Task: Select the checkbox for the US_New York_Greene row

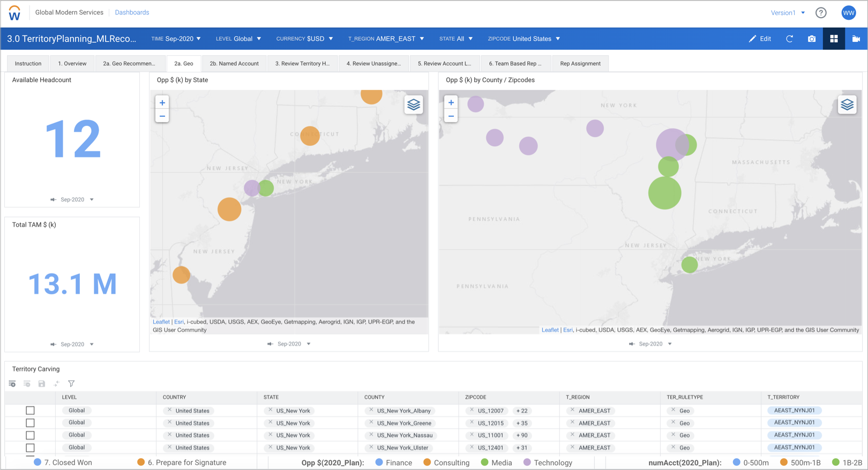Action: [30, 423]
